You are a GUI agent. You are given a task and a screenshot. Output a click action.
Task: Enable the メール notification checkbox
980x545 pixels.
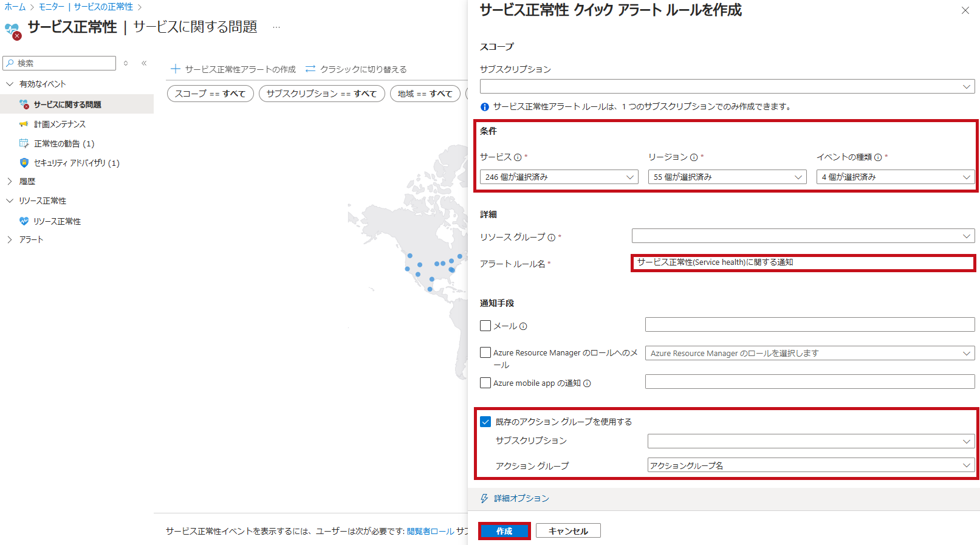(x=485, y=326)
